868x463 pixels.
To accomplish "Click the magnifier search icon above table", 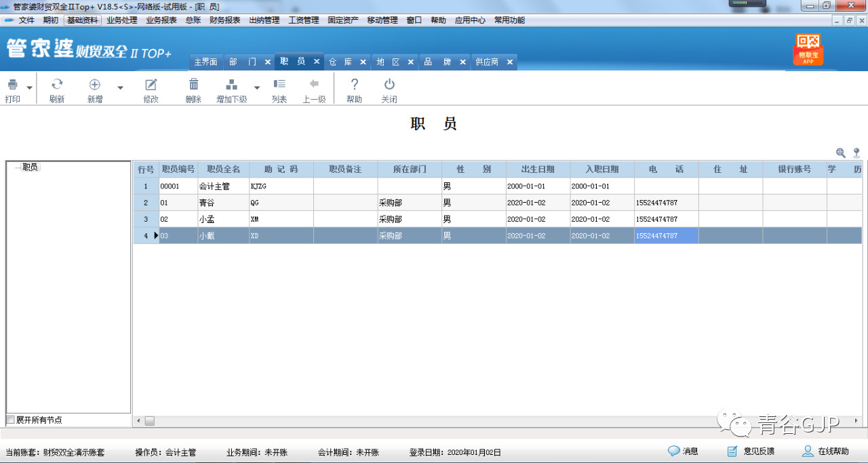I will [841, 153].
